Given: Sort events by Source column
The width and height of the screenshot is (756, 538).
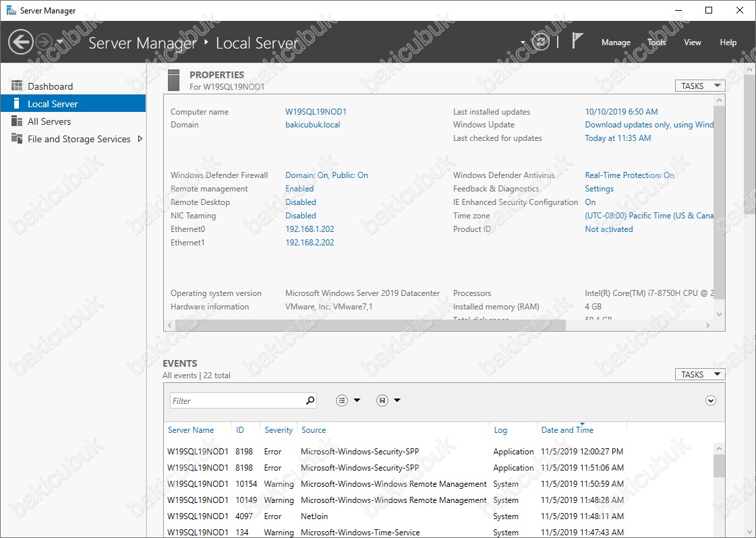Looking at the screenshot, I should pyautogui.click(x=314, y=430).
